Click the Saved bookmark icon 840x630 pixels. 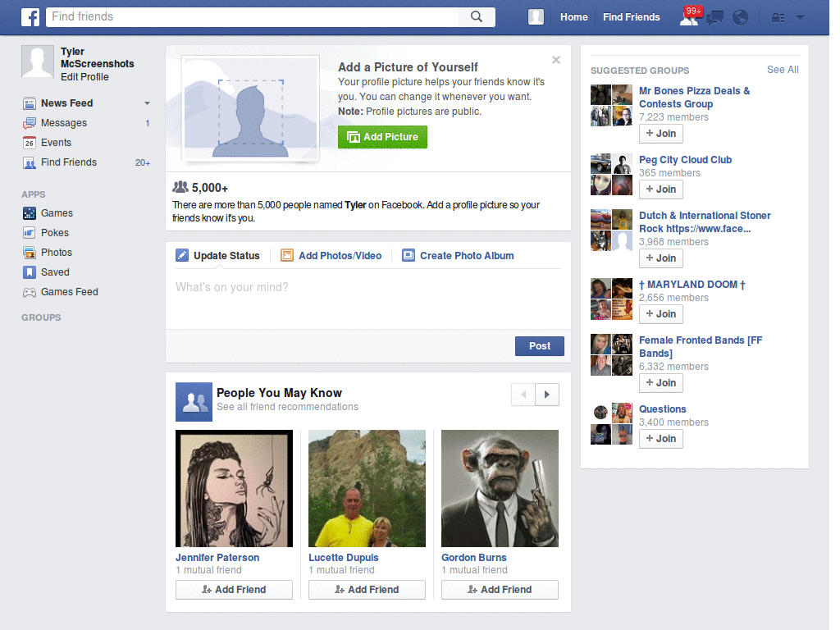[30, 272]
